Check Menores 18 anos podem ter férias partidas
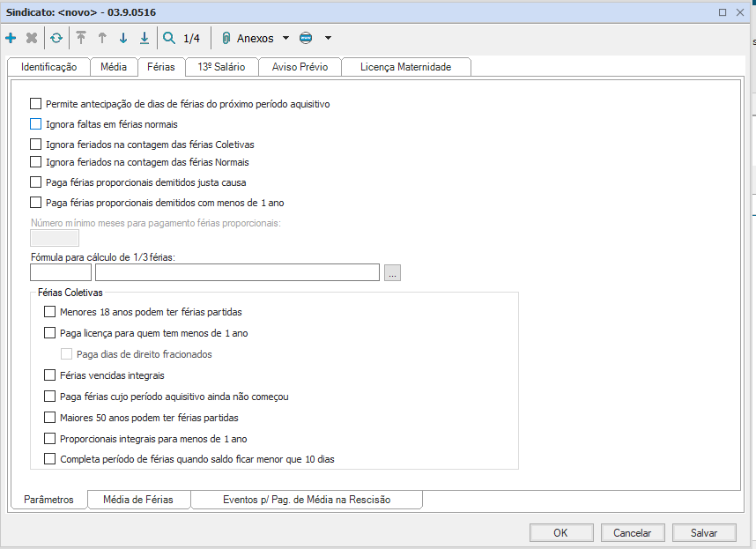Screen dimensions: 756x549 pyautogui.click(x=49, y=312)
